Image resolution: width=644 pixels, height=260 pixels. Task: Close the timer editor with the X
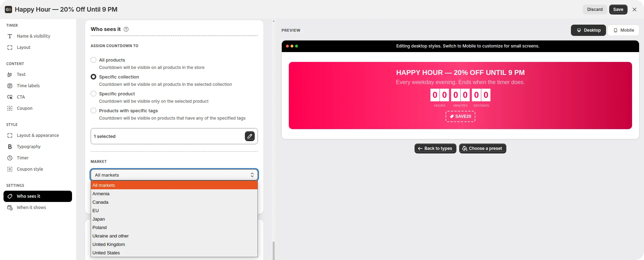click(635, 9)
